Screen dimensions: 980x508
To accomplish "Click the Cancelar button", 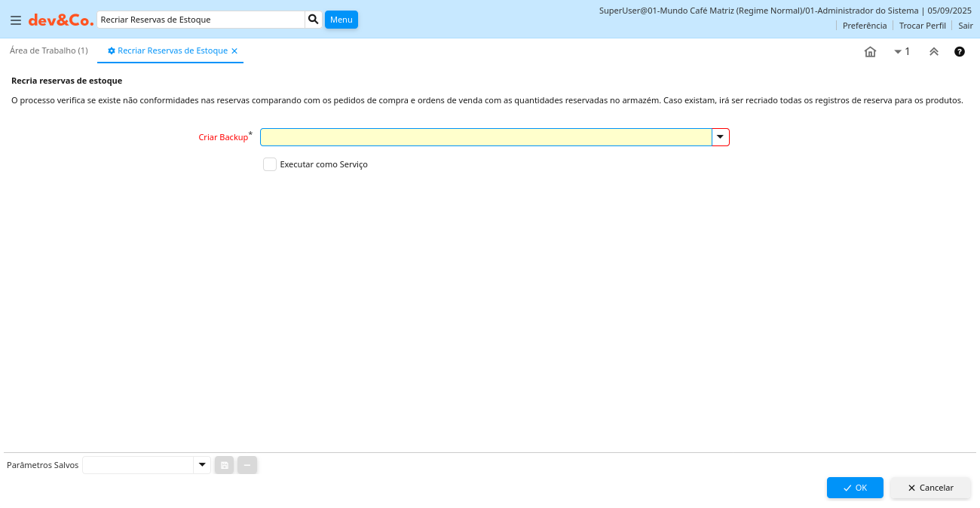I will (x=930, y=488).
